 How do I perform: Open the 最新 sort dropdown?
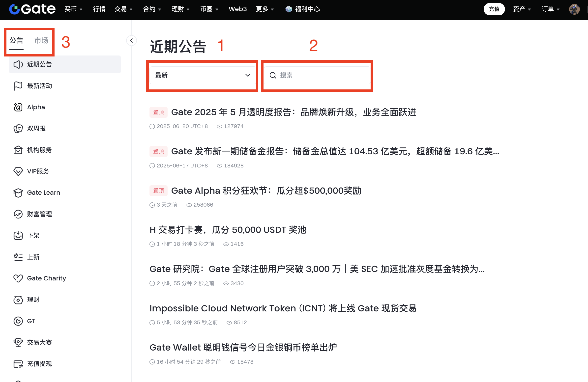click(x=202, y=75)
